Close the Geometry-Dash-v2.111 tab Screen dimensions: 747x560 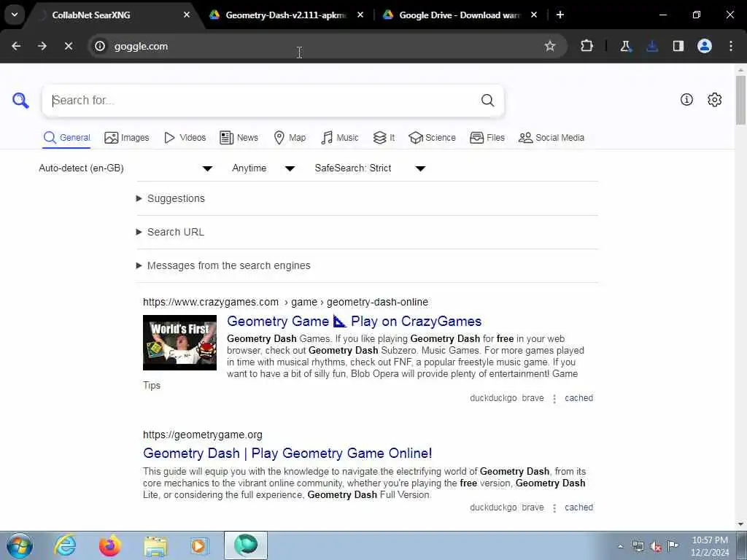coord(360,15)
